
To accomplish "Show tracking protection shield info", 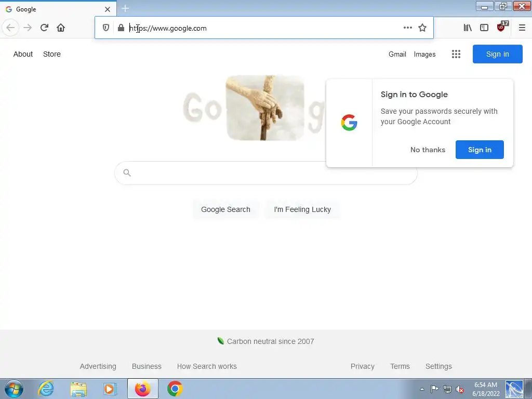I will click(106, 28).
